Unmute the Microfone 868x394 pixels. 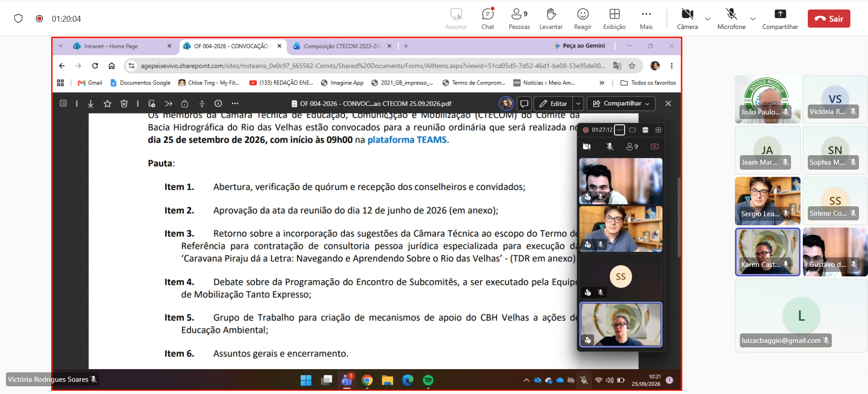[x=731, y=19]
